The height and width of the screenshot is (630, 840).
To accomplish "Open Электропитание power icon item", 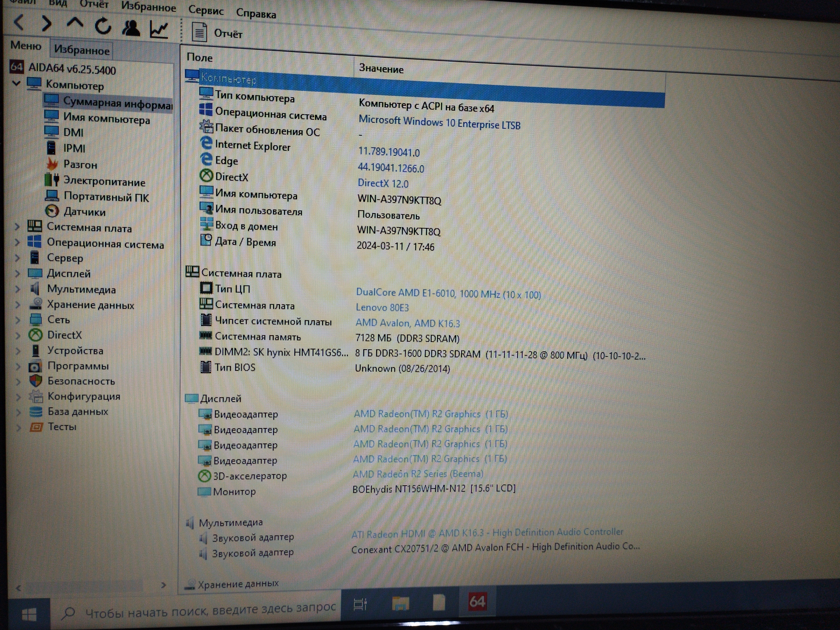I will coord(52,180).
